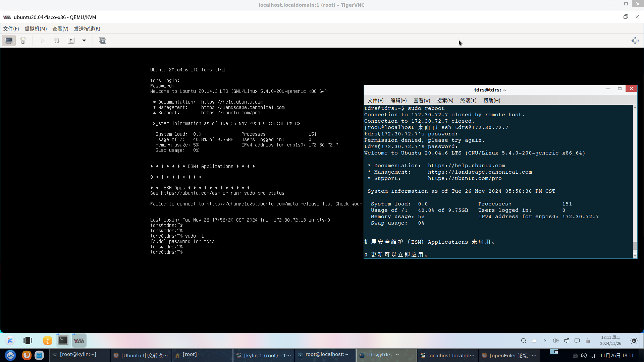644x362 pixels.
Task: Open the terminal's 搜索(S) menu
Action: point(445,101)
